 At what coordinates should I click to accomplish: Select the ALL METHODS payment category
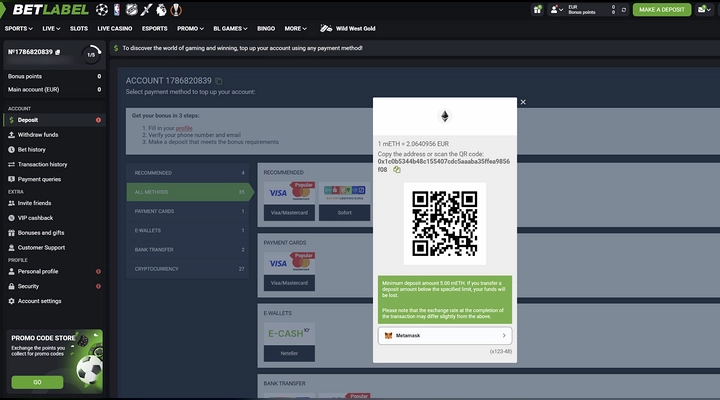[189, 192]
